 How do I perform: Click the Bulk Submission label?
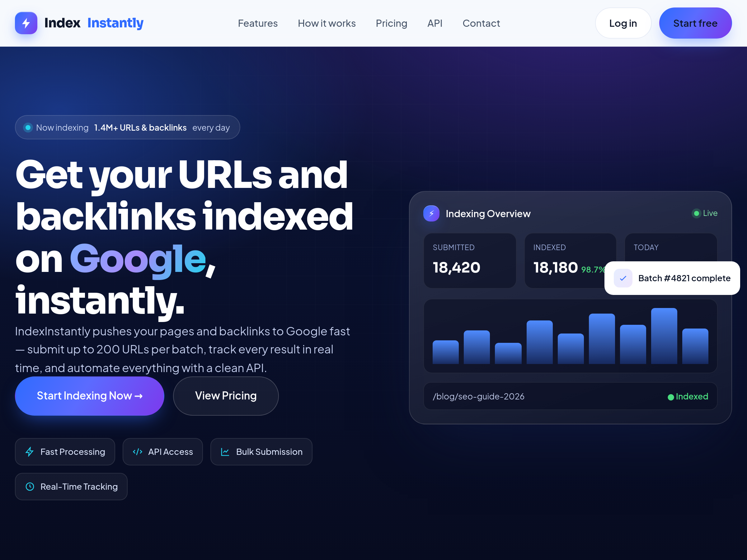click(269, 452)
